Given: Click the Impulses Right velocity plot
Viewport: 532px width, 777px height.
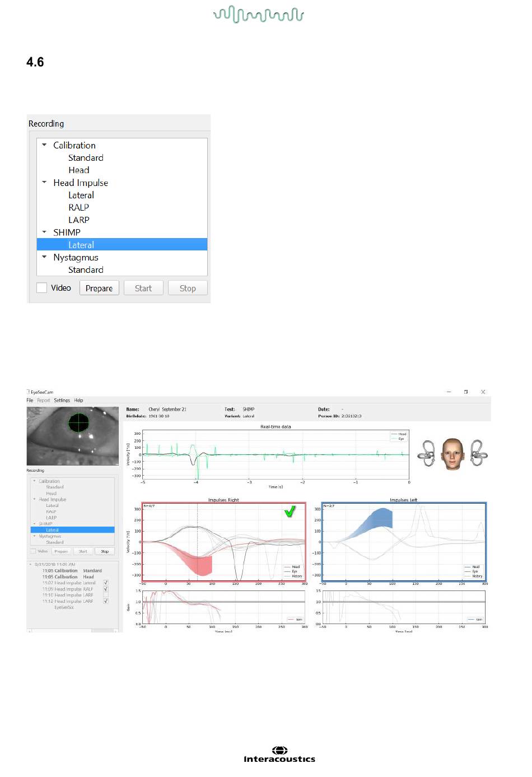Looking at the screenshot, I should 224,541.
